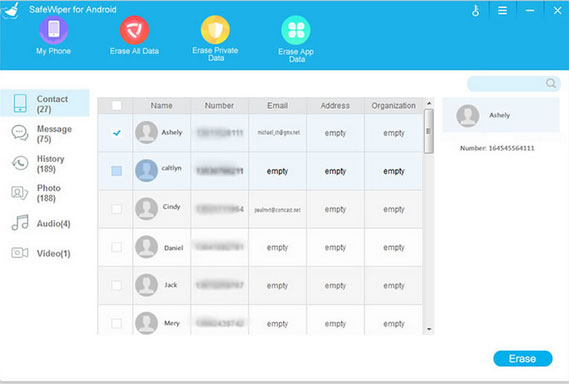Check the Jack contact checkbox
569x384 pixels.
click(116, 285)
